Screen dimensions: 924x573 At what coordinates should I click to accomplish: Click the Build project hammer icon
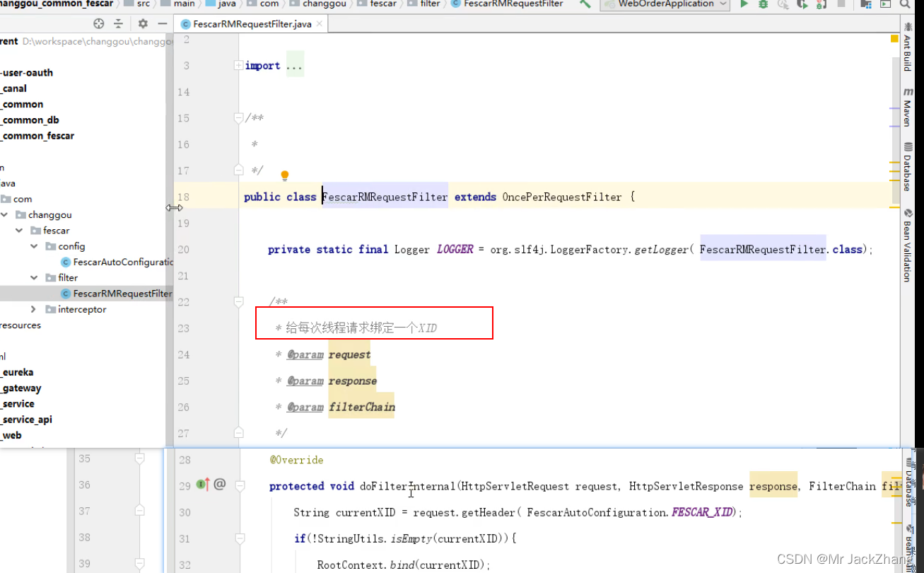click(585, 4)
